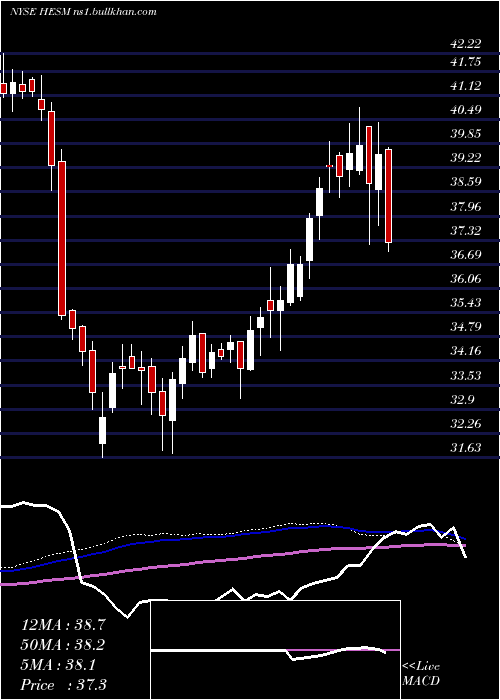Image resolution: width=500 pixels, height=700 pixels.
Task: Select the 33.53 price axis label
Action: click(466, 375)
